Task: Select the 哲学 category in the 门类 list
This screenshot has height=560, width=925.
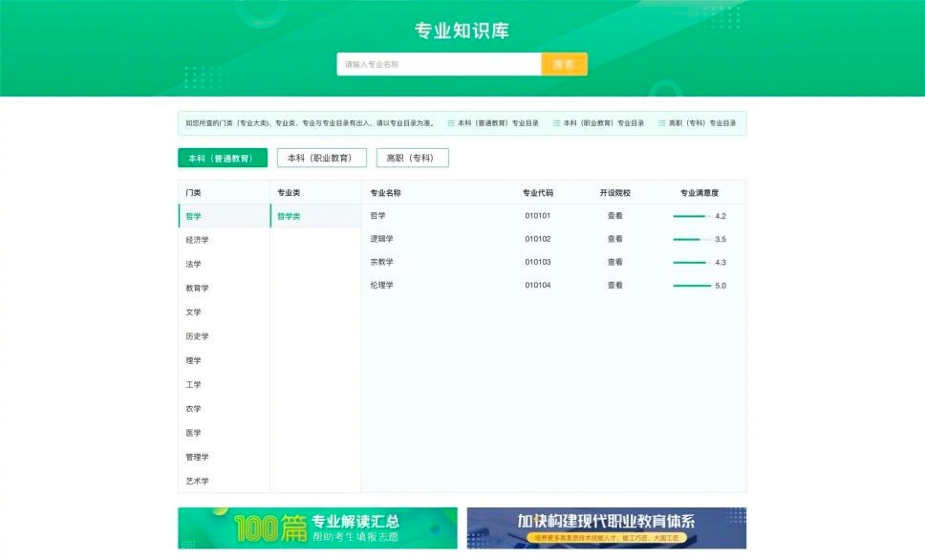Action: pos(194,216)
